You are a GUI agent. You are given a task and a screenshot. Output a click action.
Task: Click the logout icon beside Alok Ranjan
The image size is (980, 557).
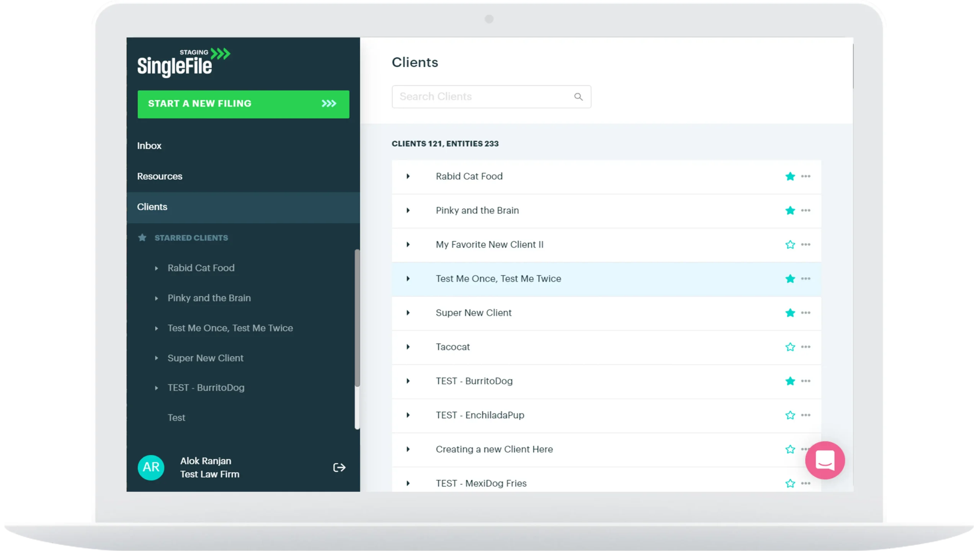[339, 467]
